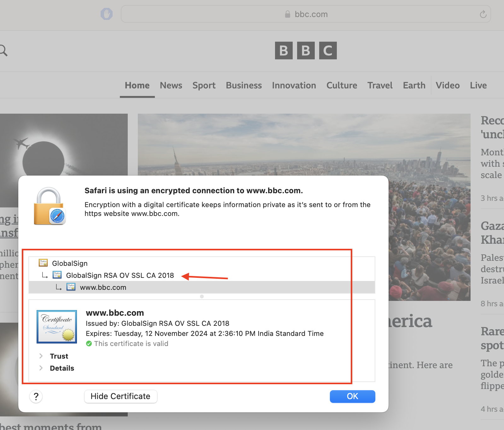The width and height of the screenshot is (504, 430).
Task: Click the certificate Expires date line
Action: point(205,333)
